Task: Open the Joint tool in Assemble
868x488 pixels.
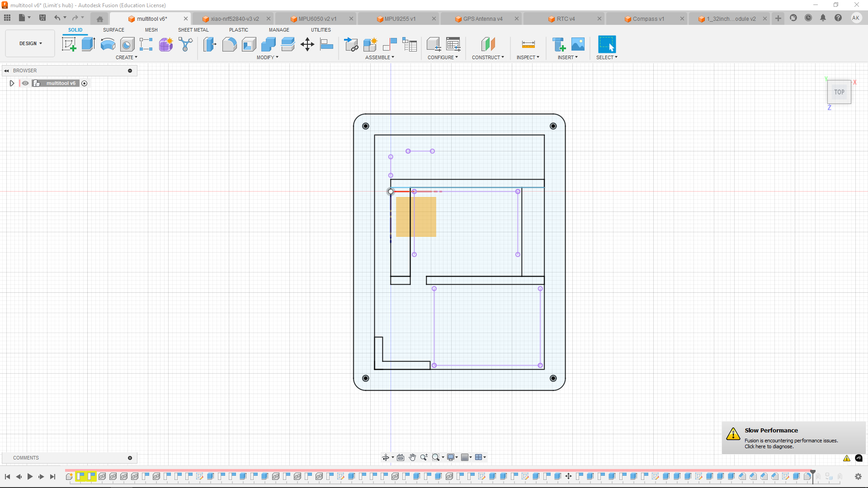Action: coord(390,44)
